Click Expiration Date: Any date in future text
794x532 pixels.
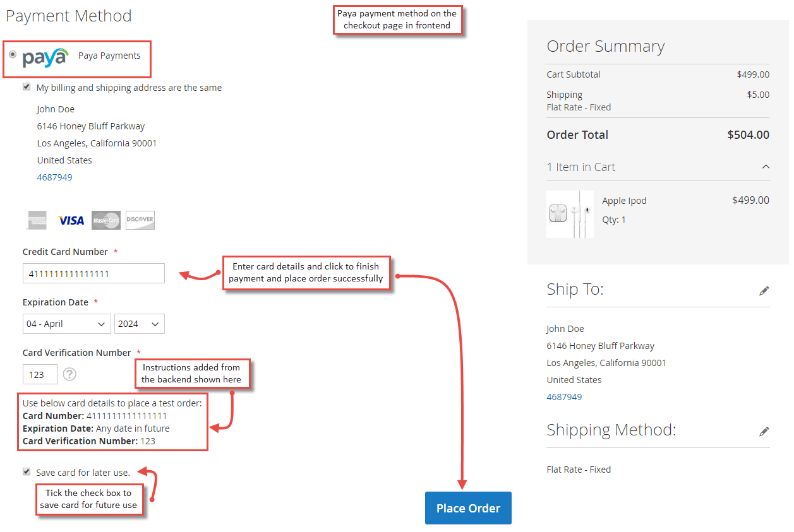coord(96,429)
